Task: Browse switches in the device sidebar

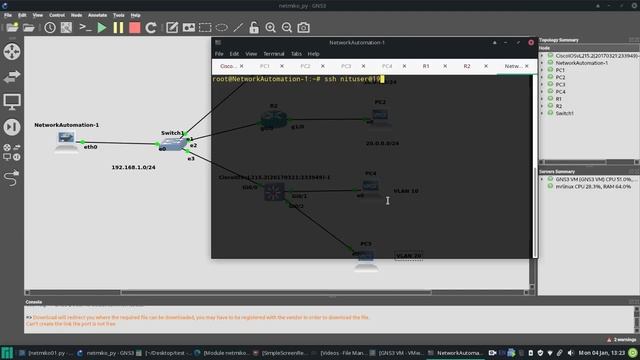Action: pyautogui.click(x=12, y=76)
